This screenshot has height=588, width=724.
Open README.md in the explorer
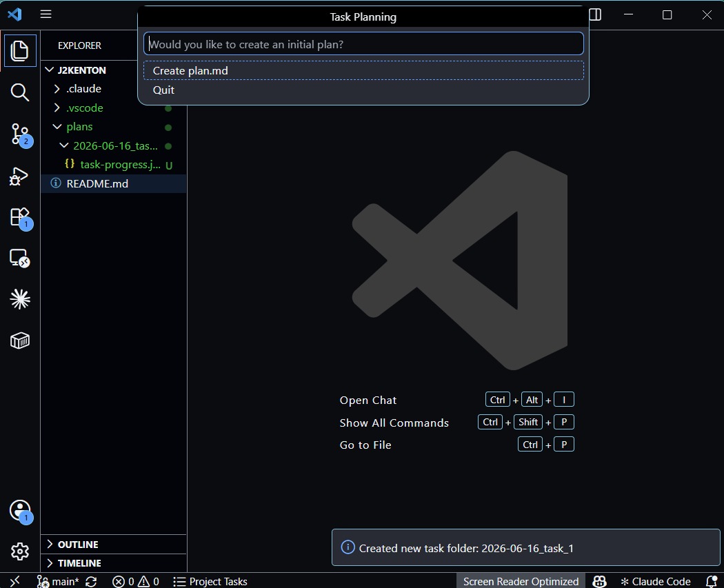(114, 183)
